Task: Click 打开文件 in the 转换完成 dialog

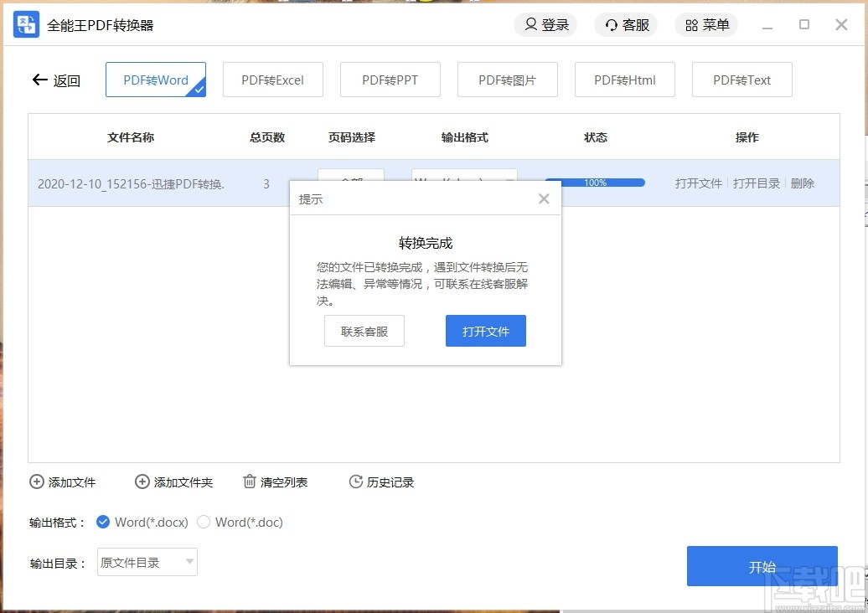Action: pyautogui.click(x=485, y=330)
